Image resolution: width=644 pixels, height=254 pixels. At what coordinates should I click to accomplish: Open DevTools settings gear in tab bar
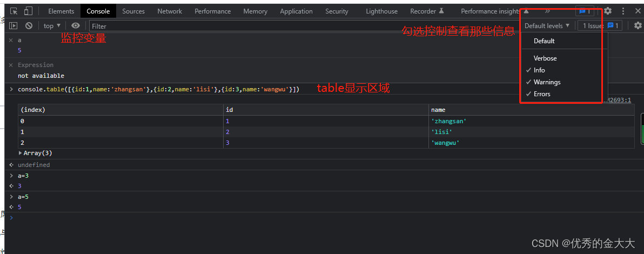(x=607, y=11)
